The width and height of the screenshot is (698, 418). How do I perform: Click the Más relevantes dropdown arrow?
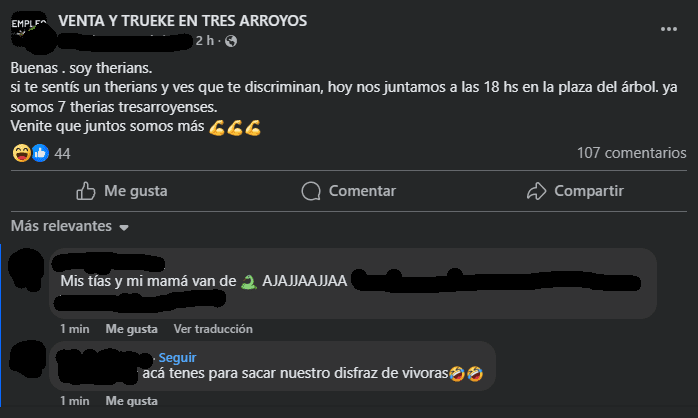pyautogui.click(x=124, y=227)
